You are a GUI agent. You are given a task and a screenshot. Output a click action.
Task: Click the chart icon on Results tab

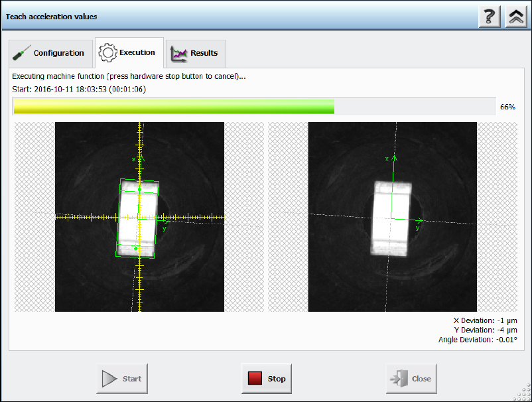pyautogui.click(x=178, y=53)
